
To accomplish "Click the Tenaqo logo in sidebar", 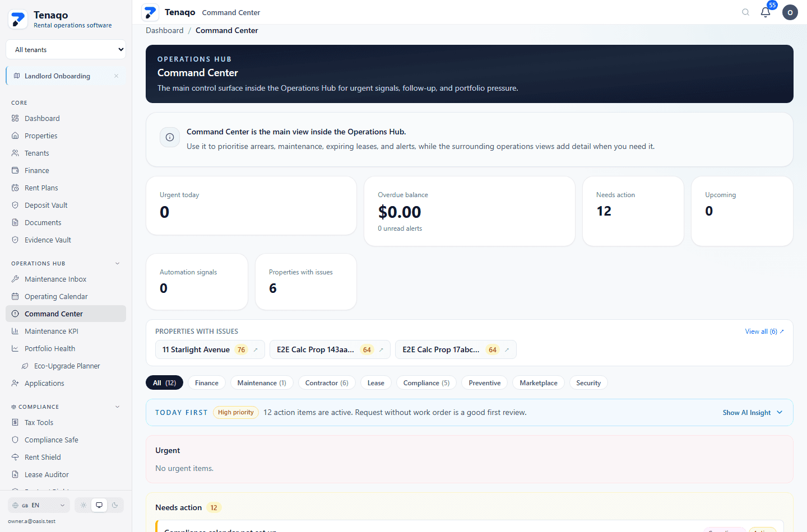I will [18, 20].
